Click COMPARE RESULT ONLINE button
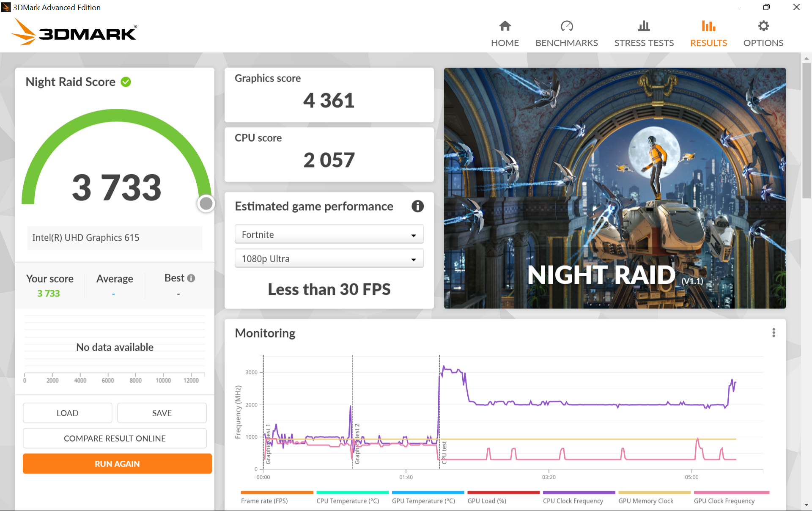This screenshot has height=511, width=812. [115, 439]
